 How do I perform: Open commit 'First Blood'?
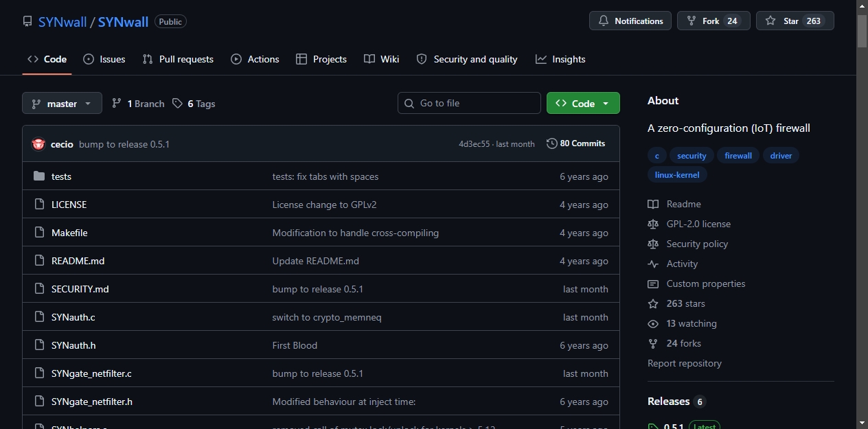(x=295, y=345)
